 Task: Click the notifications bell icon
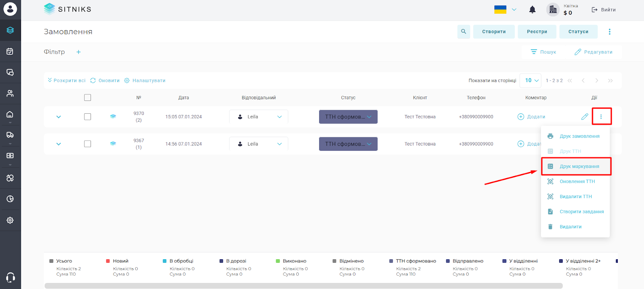pyautogui.click(x=532, y=10)
